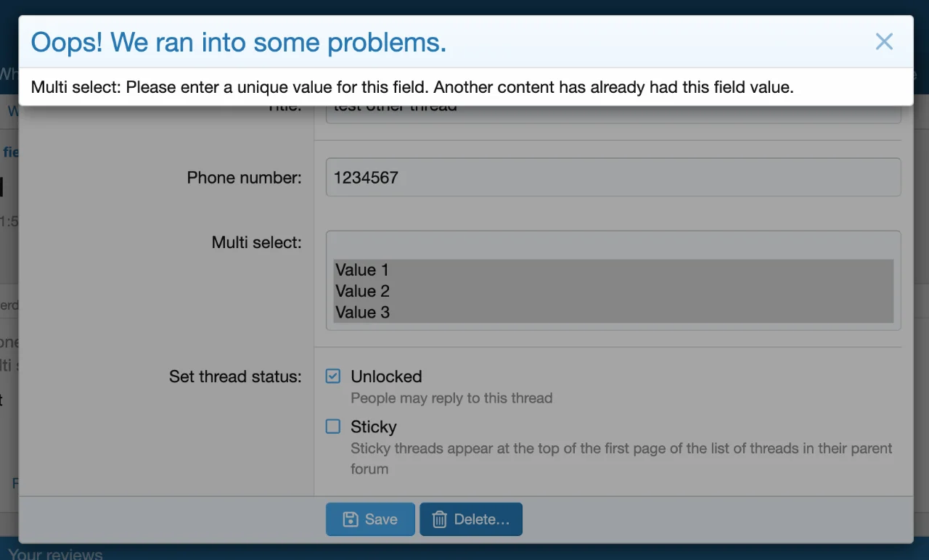Click the Phone number input field
929x560 pixels.
pyautogui.click(x=613, y=178)
